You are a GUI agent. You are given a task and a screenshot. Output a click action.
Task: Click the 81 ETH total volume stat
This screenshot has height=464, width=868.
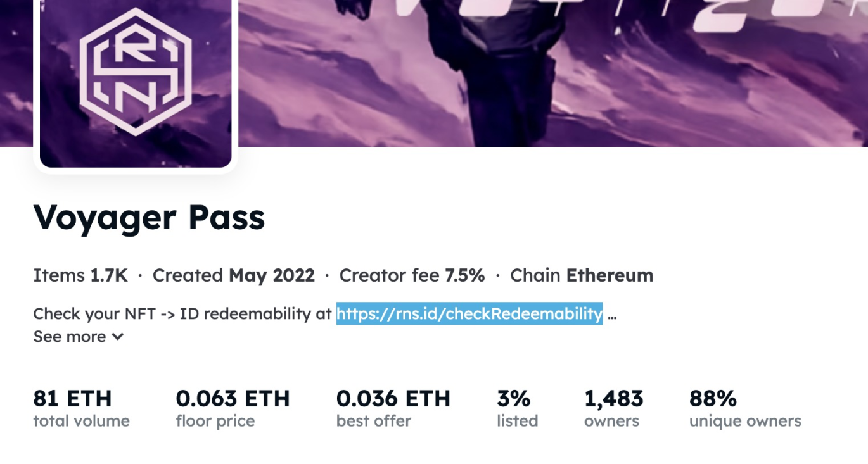72,399
